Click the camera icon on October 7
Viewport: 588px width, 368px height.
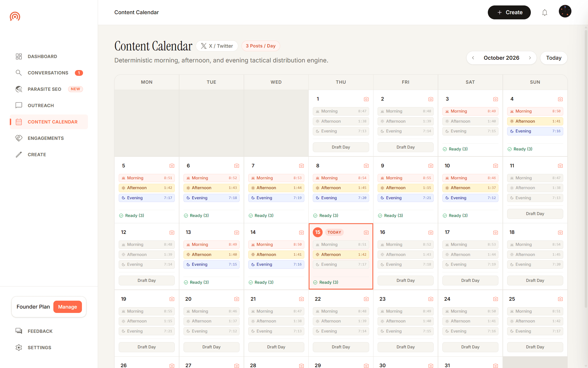pyautogui.click(x=301, y=166)
